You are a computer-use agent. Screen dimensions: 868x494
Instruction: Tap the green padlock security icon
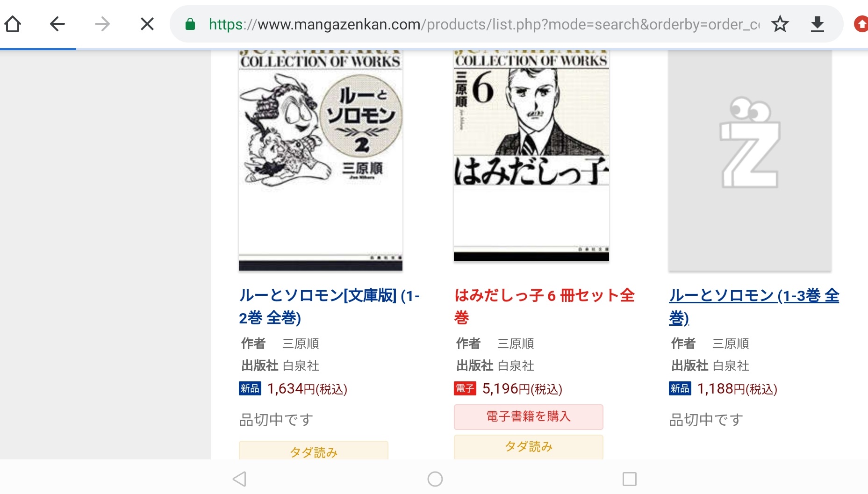tap(190, 24)
